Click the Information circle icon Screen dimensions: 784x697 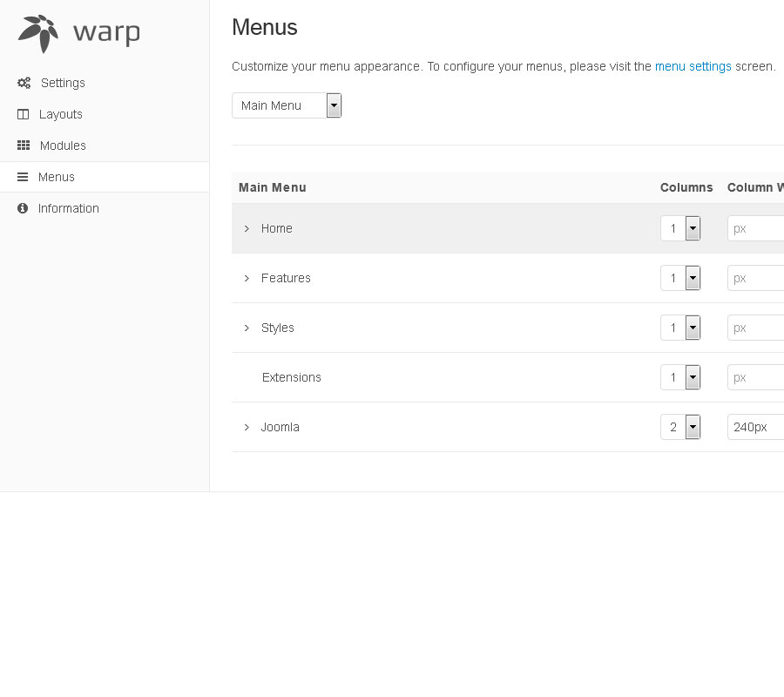tap(23, 208)
